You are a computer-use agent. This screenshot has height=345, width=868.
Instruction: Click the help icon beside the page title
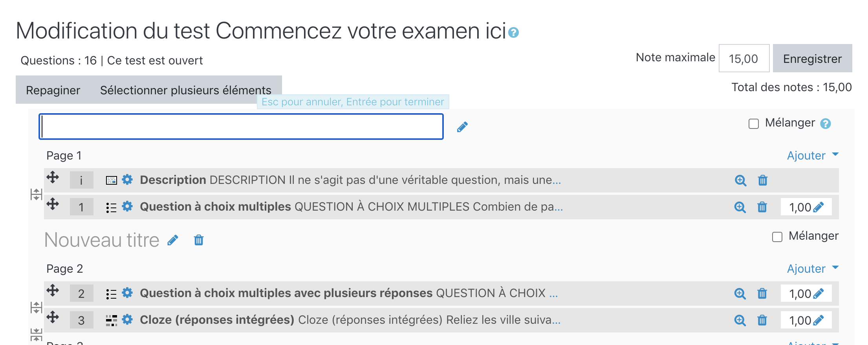513,33
